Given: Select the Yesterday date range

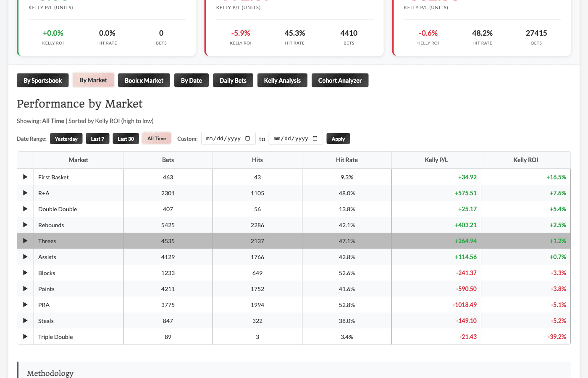Looking at the screenshot, I should pyautogui.click(x=66, y=138).
